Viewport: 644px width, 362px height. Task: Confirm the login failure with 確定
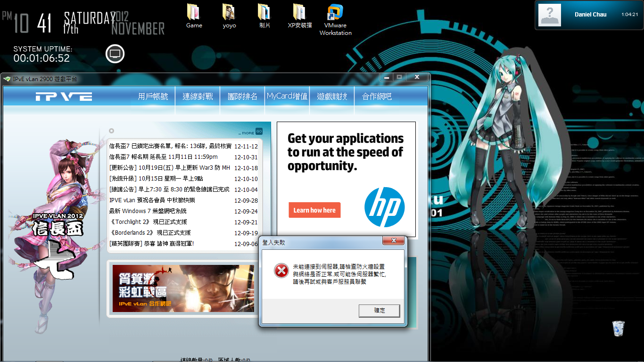point(379,311)
